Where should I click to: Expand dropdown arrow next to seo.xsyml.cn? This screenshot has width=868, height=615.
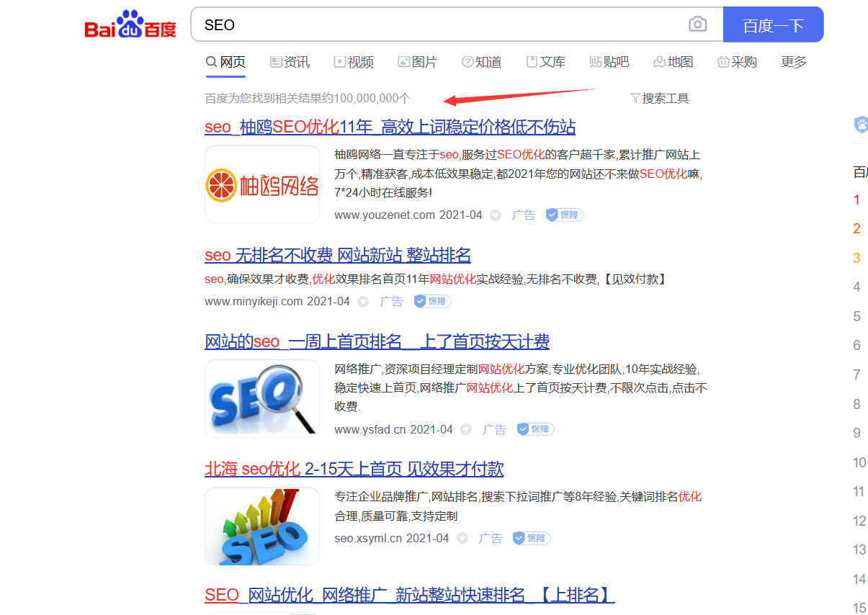coord(462,539)
